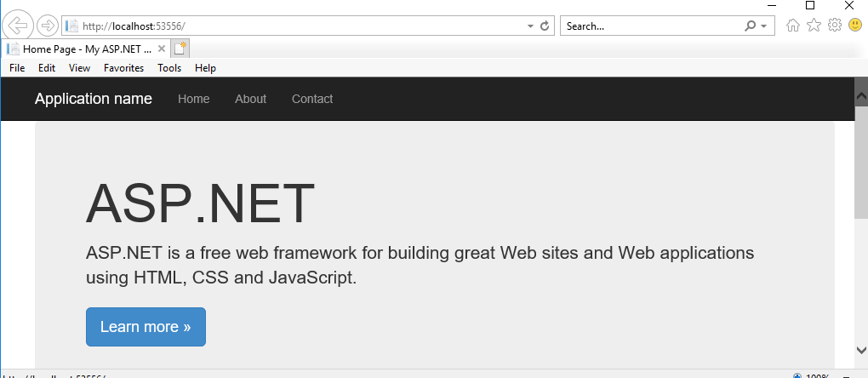The image size is (868, 378).
Task: Refresh the page with the reload icon
Action: click(x=545, y=26)
